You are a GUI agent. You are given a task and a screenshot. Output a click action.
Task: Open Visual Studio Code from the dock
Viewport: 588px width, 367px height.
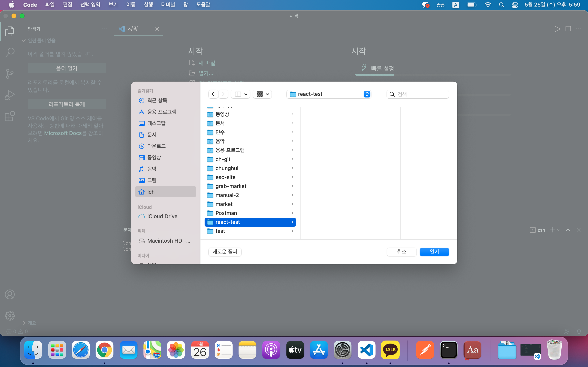point(366,350)
